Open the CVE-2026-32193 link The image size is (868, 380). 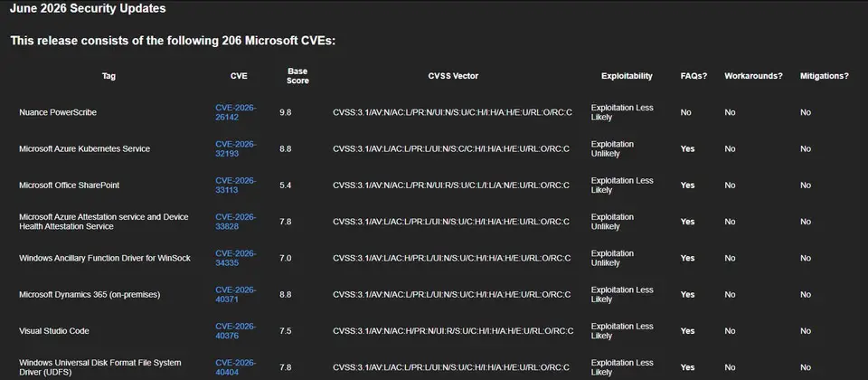[x=236, y=148]
